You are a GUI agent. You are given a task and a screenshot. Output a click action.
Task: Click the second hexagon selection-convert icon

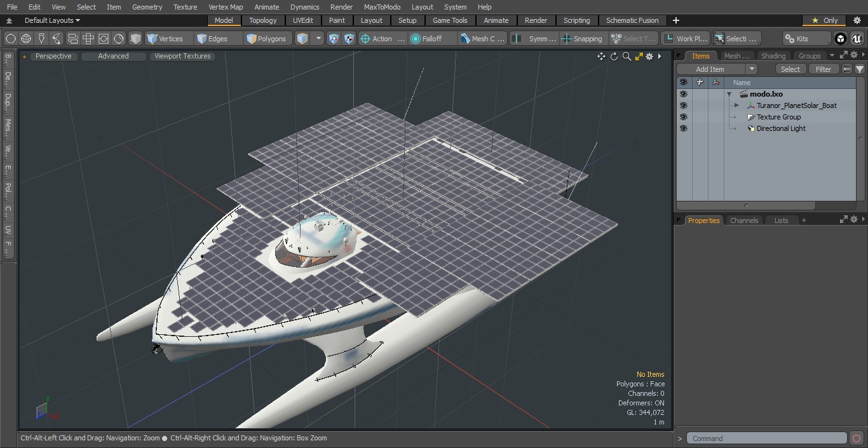click(349, 39)
